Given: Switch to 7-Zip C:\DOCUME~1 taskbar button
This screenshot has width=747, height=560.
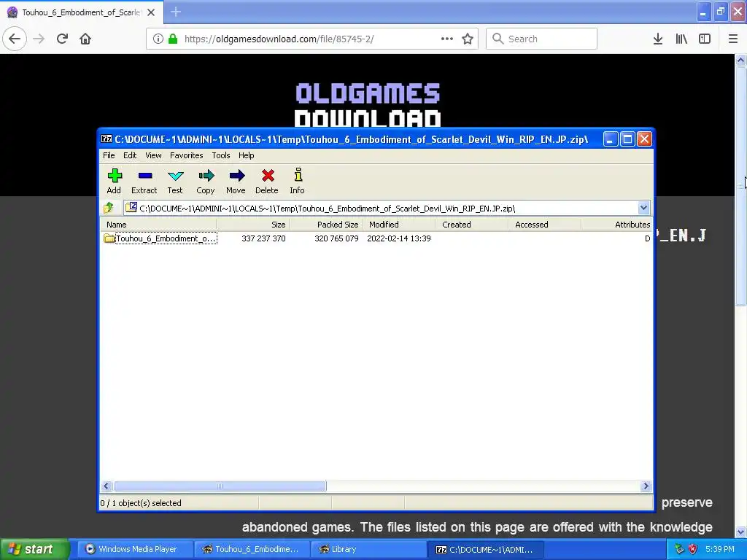Looking at the screenshot, I should [485, 549].
